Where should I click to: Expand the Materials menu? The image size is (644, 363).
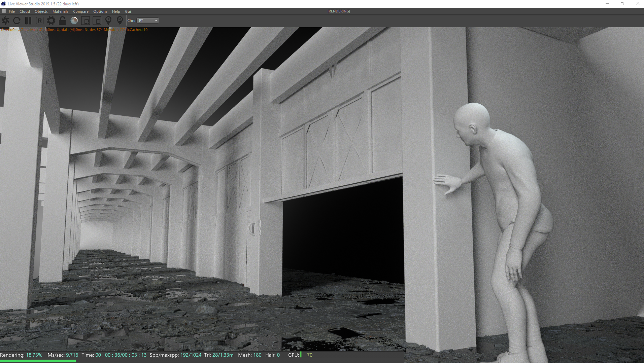(60, 11)
